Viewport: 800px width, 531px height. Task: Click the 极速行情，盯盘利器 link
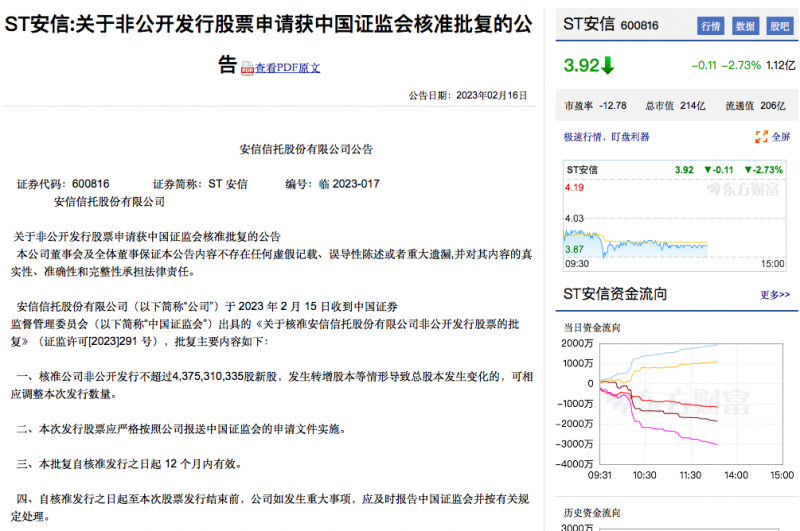(606, 137)
